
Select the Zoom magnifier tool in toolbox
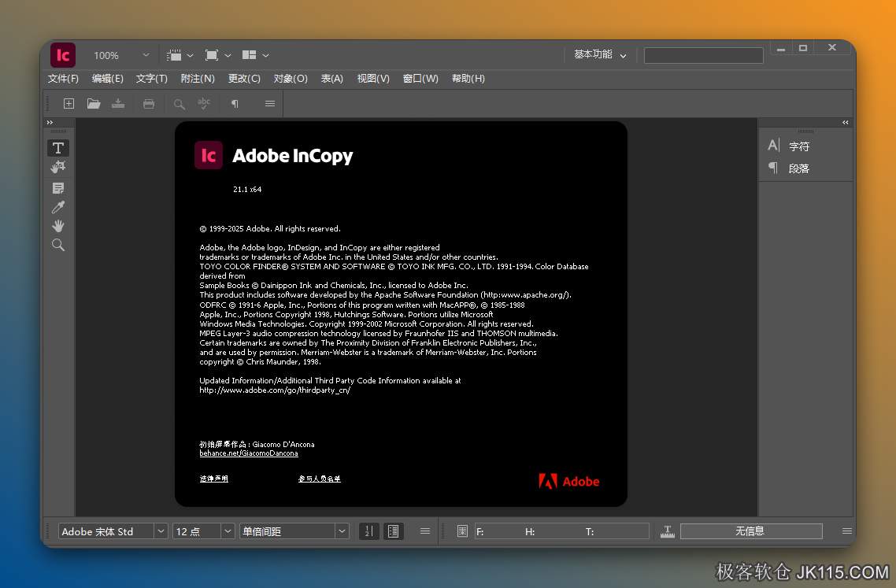57,245
